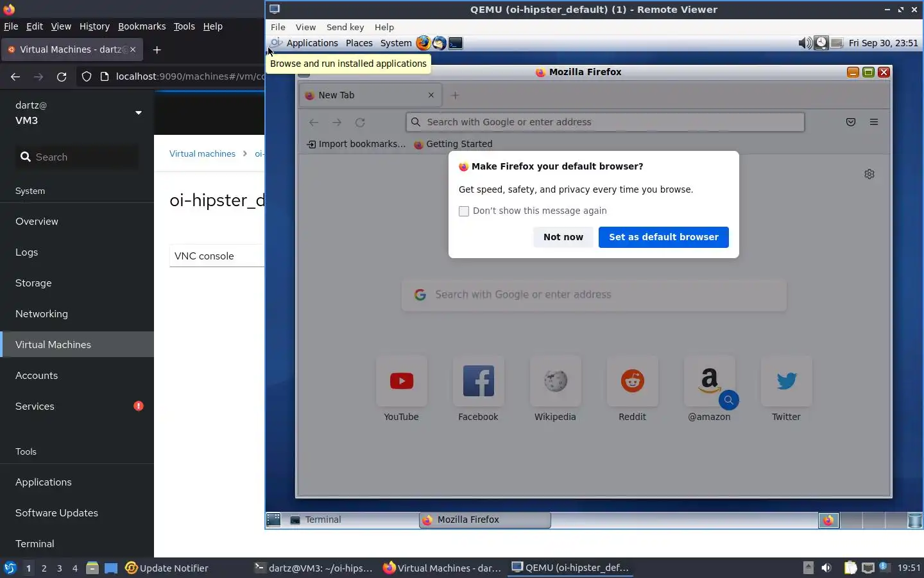Launch Firefox from the guest panel icon
Viewport: 924px width, 578px height.
[x=423, y=43]
